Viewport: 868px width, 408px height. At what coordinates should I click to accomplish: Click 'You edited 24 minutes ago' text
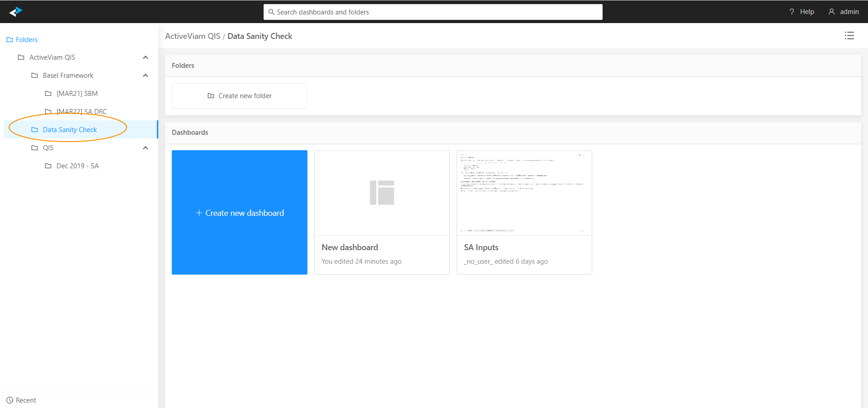pos(361,261)
